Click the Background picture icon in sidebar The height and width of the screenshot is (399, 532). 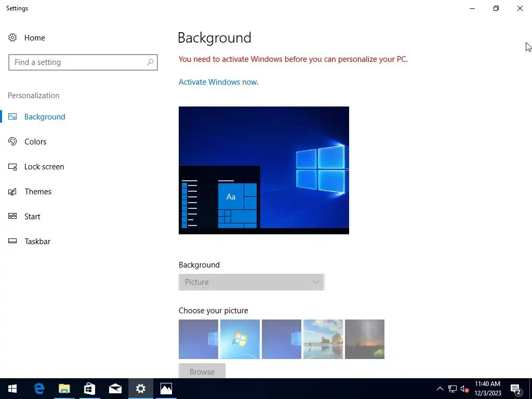[12, 116]
